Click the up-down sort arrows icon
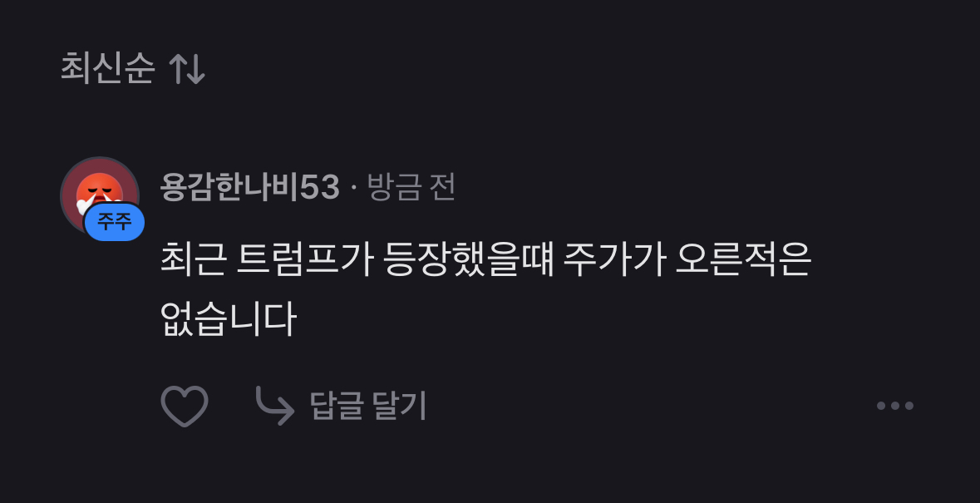 coord(186,68)
